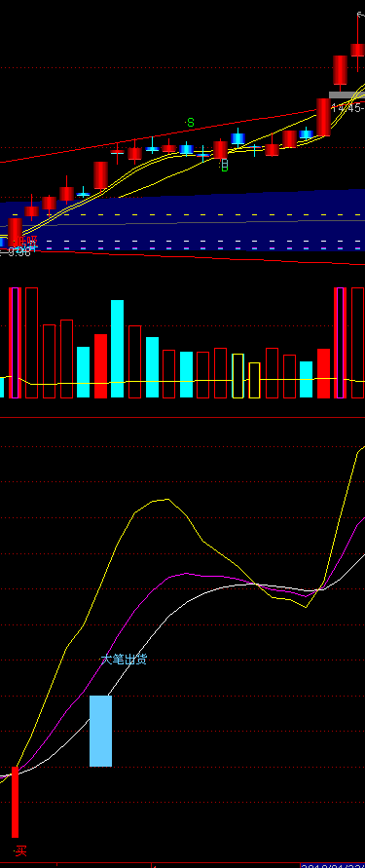Click the shorter yellow-outlined volume bar
This screenshot has width=365, height=868.
point(254,380)
